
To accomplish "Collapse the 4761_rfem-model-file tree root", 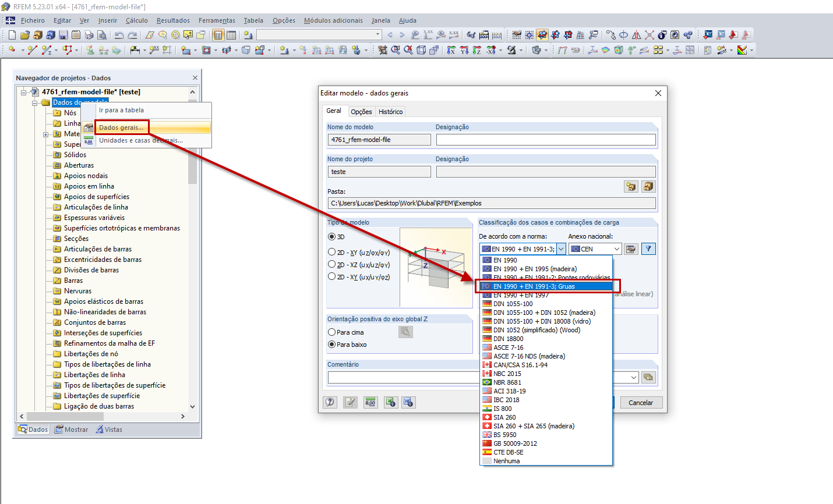I will coord(24,92).
